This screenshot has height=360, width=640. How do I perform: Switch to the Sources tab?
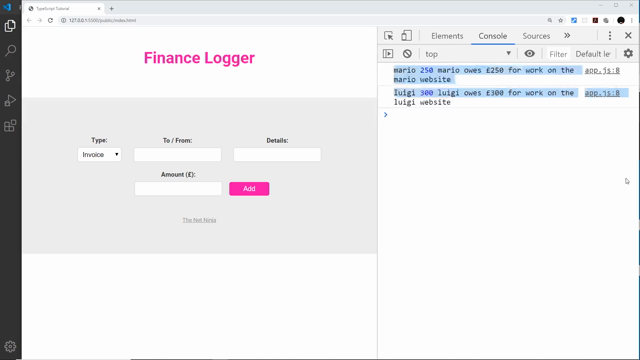[536, 36]
